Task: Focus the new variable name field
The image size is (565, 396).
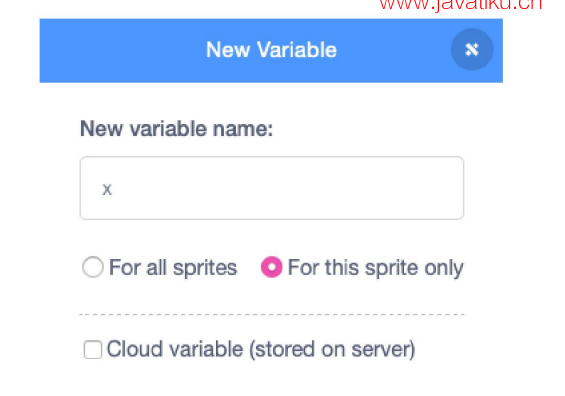Action: 272,188
